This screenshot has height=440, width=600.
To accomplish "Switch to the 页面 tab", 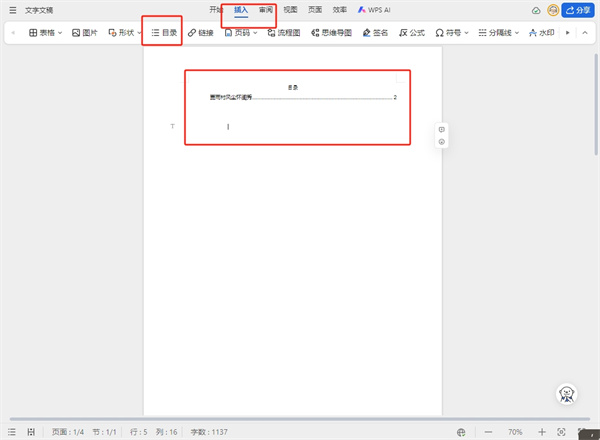I will tap(315, 10).
